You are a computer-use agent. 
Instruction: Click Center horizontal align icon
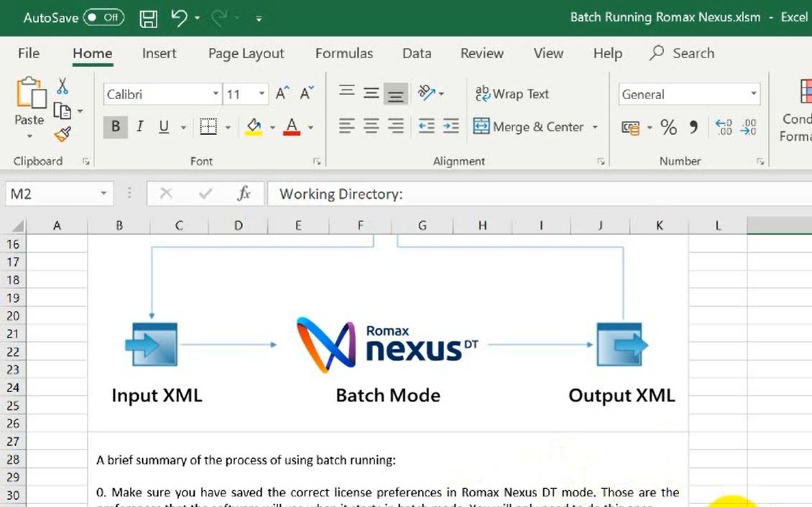pos(371,126)
